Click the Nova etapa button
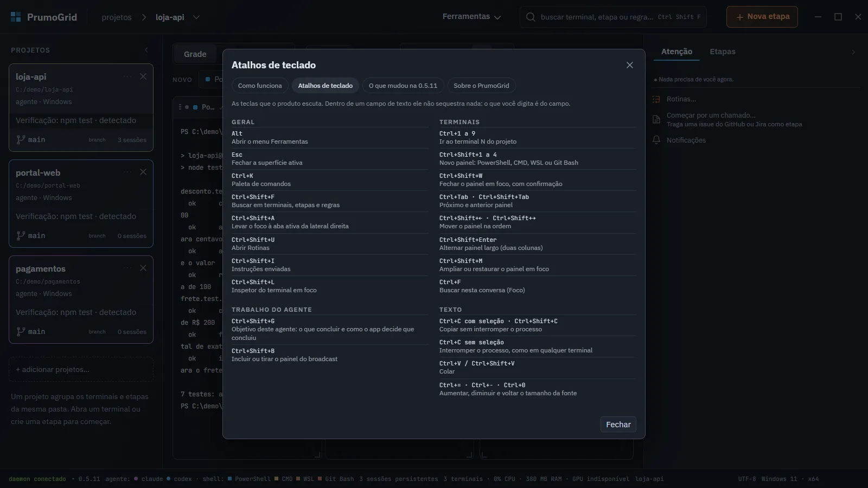This screenshot has width=868, height=488. coord(762,17)
